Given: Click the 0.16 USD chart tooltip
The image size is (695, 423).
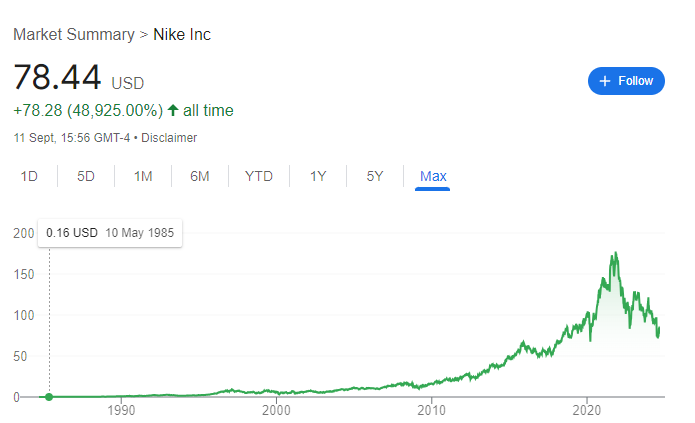Looking at the screenshot, I should [x=110, y=232].
